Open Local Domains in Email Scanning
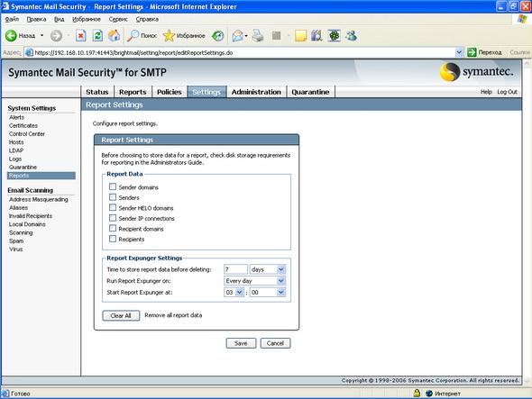Viewport: 532px width, 399px height. pyautogui.click(x=27, y=224)
